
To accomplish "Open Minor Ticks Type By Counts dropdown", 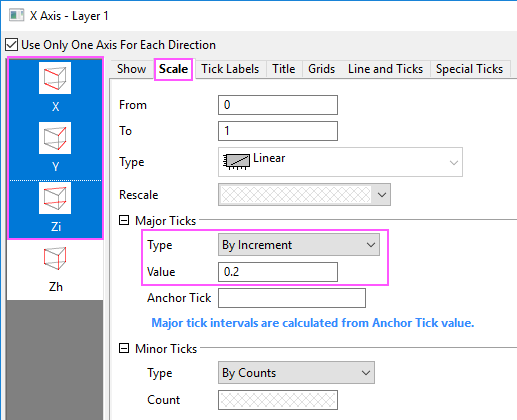I will pos(296,373).
